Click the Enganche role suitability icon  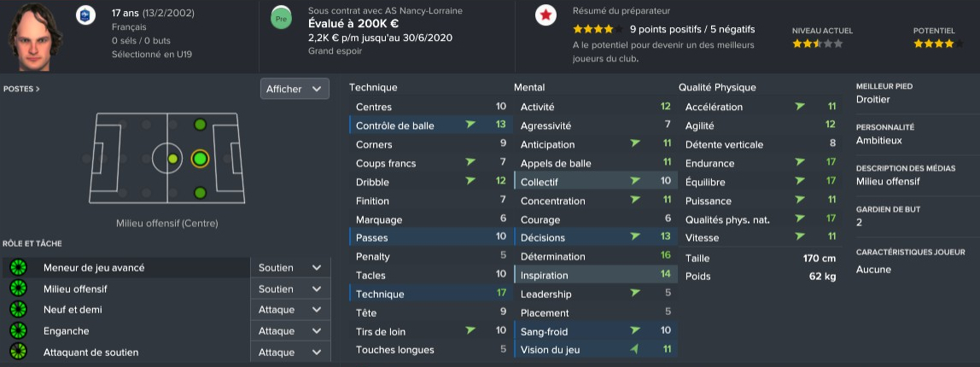coord(16,331)
